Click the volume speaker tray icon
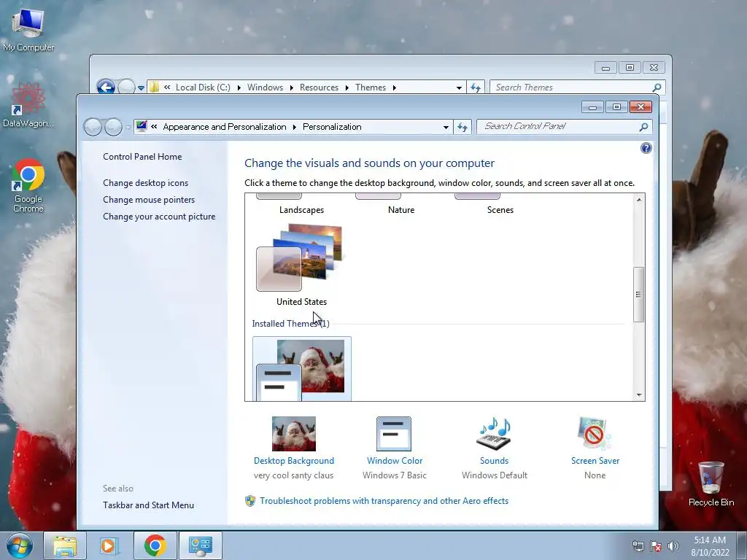Image resolution: width=747 pixels, height=560 pixels. coord(673,546)
